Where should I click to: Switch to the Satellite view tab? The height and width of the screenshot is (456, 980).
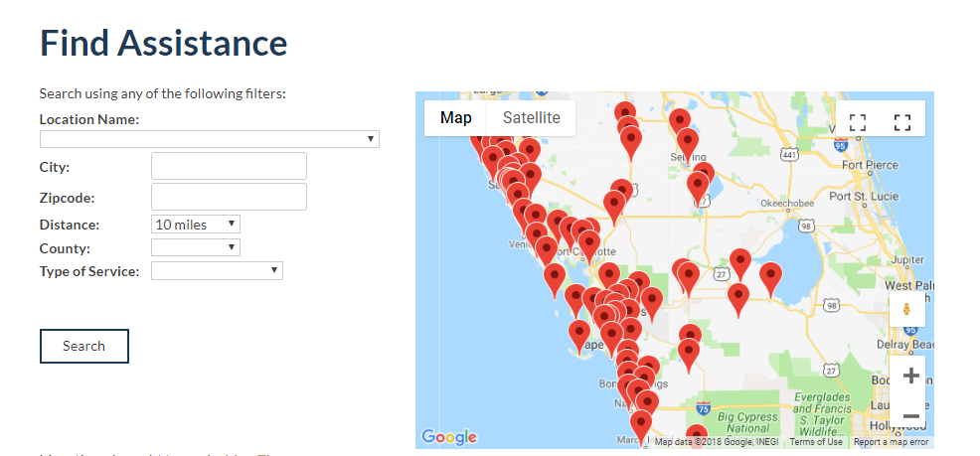coord(531,118)
